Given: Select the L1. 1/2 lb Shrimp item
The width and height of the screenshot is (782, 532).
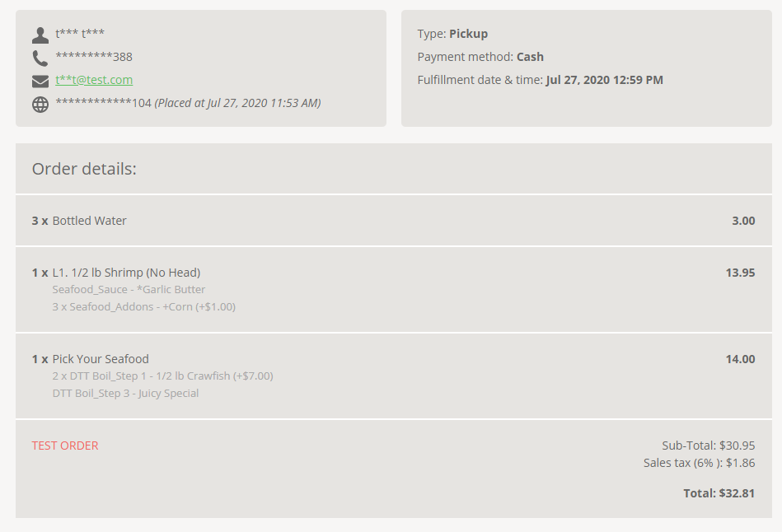Looking at the screenshot, I should (126, 273).
